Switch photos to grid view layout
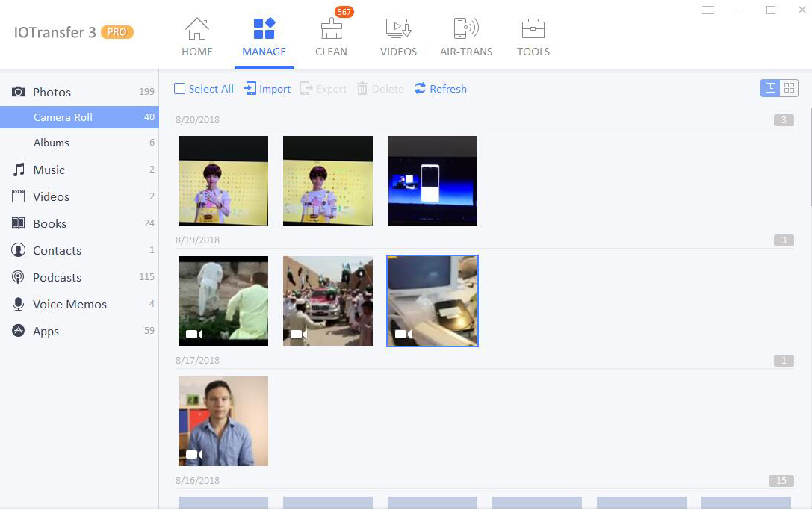 click(790, 87)
